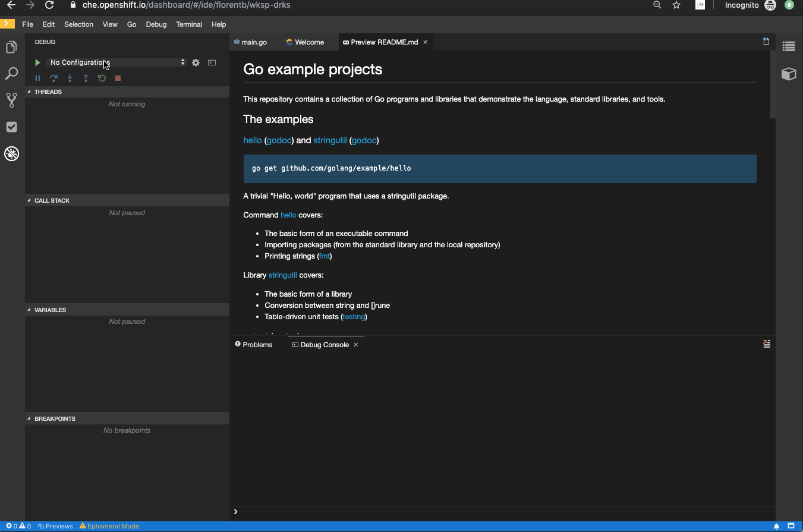Screen dimensions: 803x532
Task: Open the No Configurations dropdown
Action: click(x=116, y=62)
